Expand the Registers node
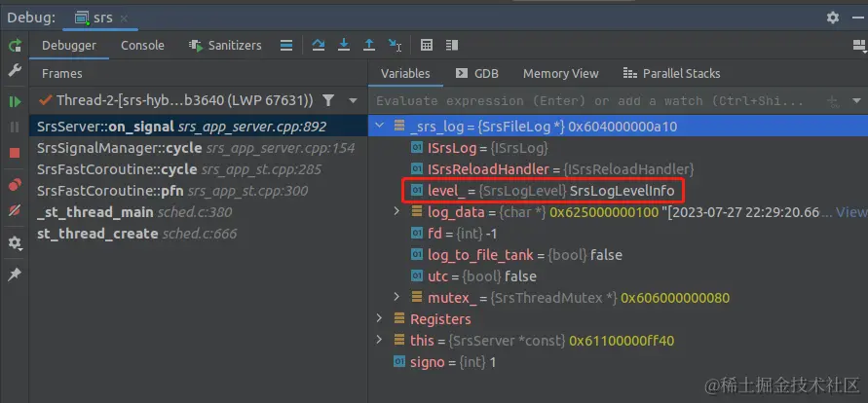 [x=380, y=318]
